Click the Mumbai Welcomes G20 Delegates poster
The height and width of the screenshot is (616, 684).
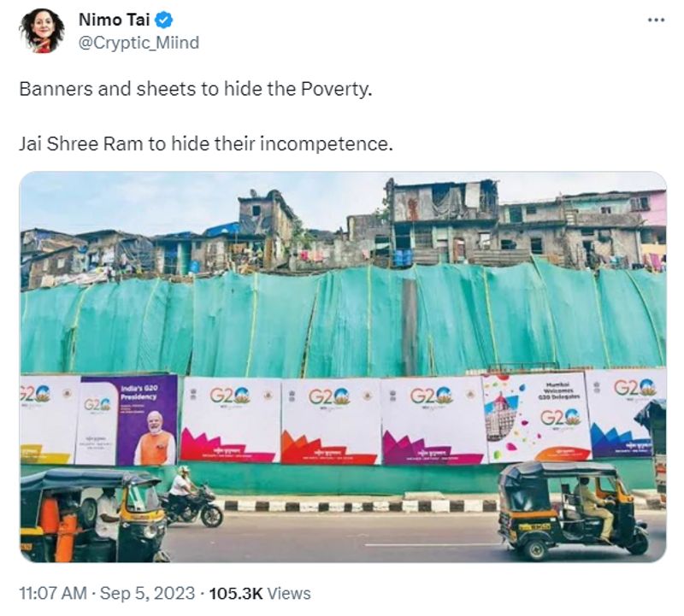pyautogui.click(x=537, y=418)
